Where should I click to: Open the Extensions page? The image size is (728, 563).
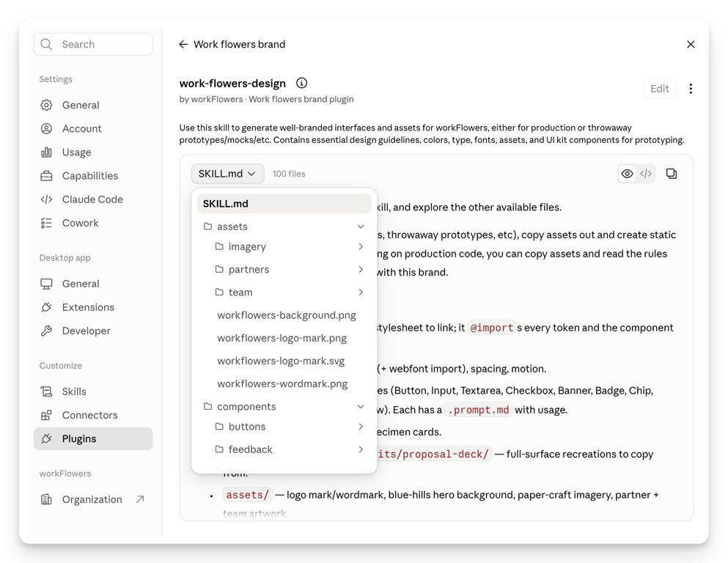[93, 307]
